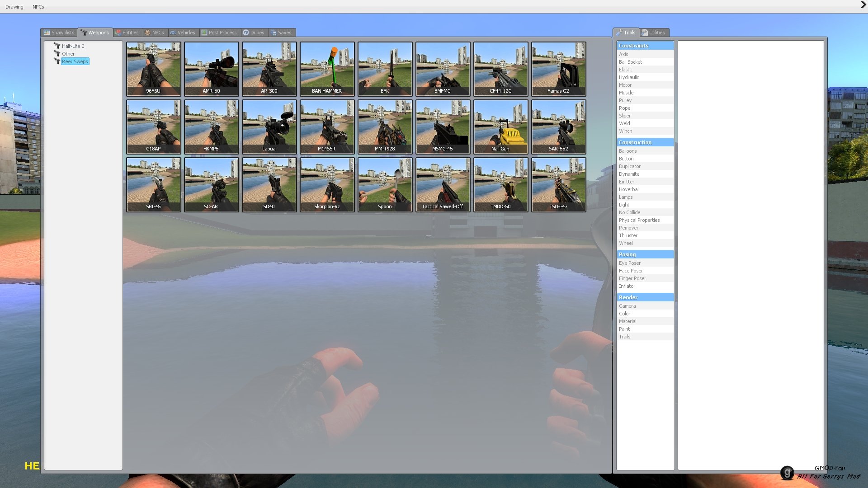Select the HKMP5 weapon icon
The height and width of the screenshot is (488, 868).
pyautogui.click(x=212, y=127)
